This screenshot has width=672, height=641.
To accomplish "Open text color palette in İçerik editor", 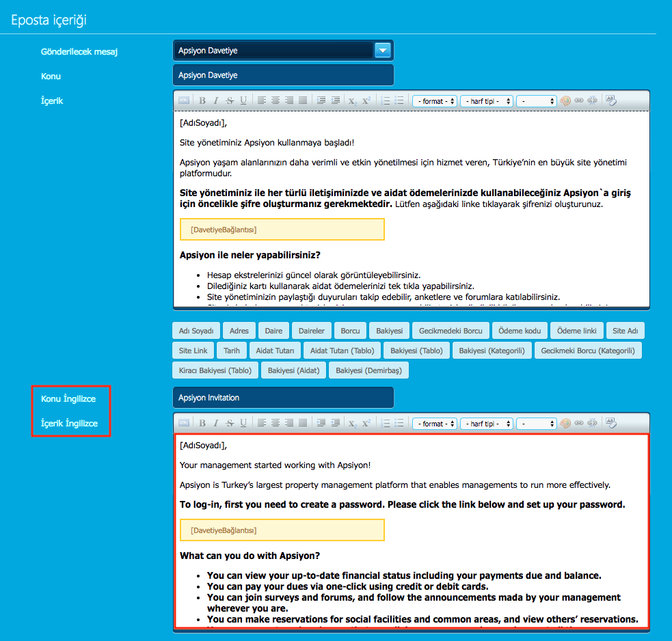I will pos(565,100).
